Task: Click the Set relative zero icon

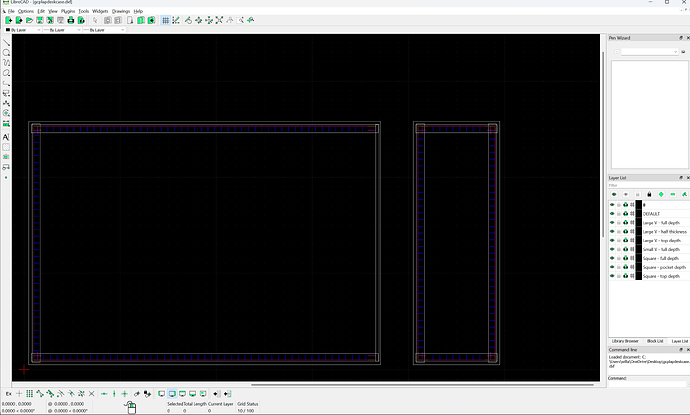Action: click(x=137, y=393)
